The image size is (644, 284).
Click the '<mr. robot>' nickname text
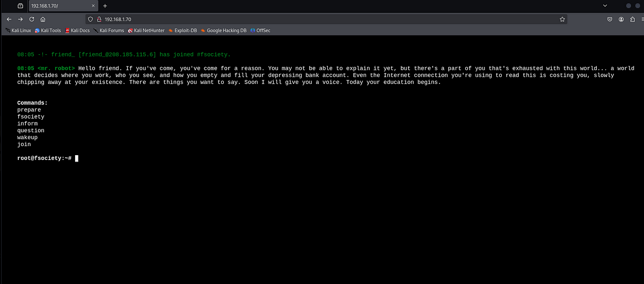(56, 69)
